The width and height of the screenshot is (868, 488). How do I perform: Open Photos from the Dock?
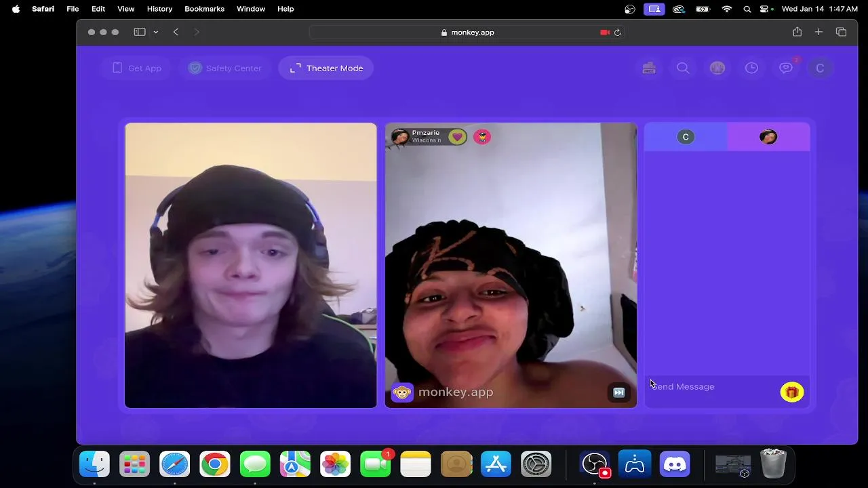pyautogui.click(x=336, y=464)
